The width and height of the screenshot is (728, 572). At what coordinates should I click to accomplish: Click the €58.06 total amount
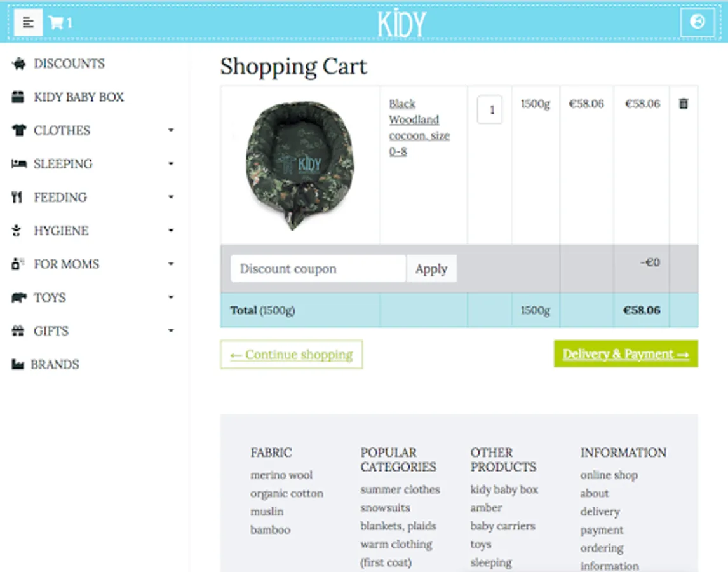(642, 310)
